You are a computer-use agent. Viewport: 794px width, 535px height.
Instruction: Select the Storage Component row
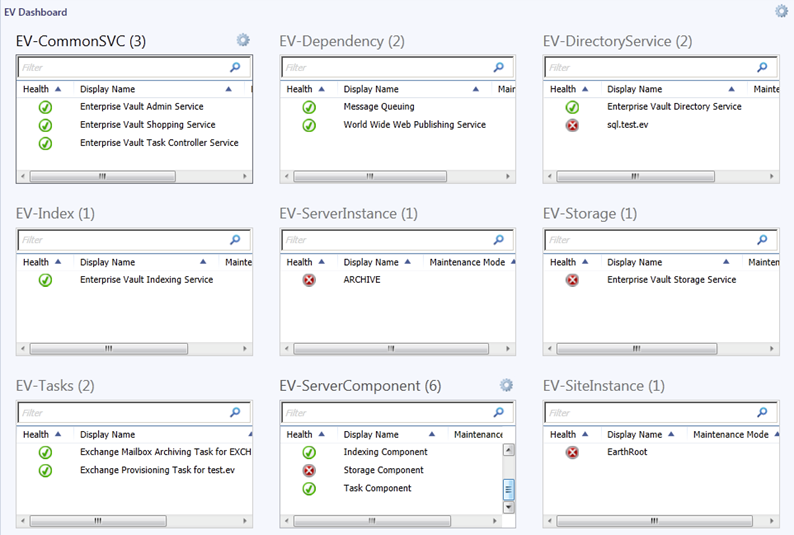click(392, 470)
